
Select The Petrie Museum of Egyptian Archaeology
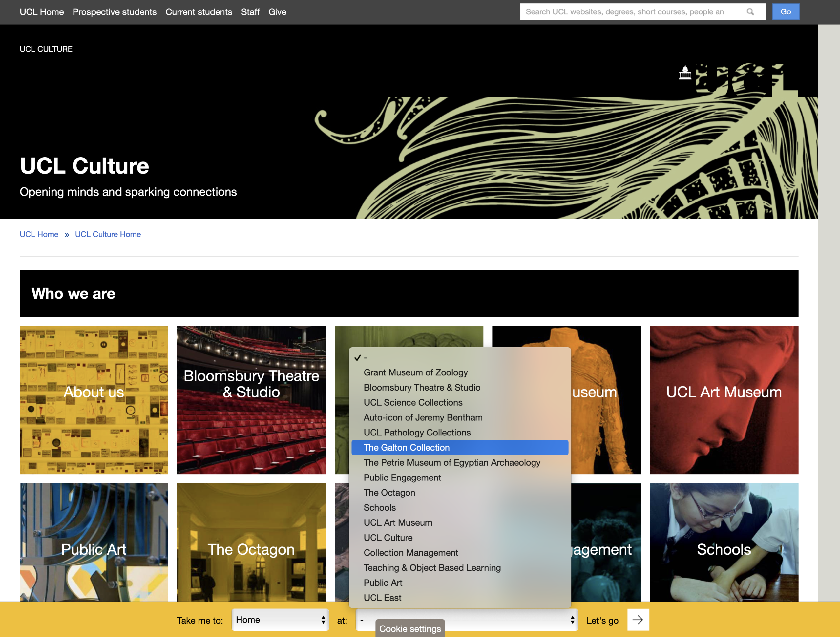point(451,462)
